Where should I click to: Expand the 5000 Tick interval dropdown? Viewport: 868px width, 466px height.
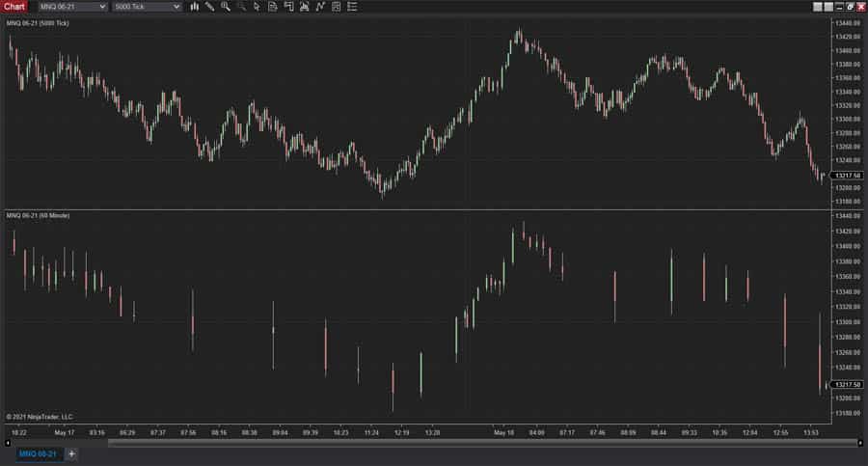click(x=147, y=7)
